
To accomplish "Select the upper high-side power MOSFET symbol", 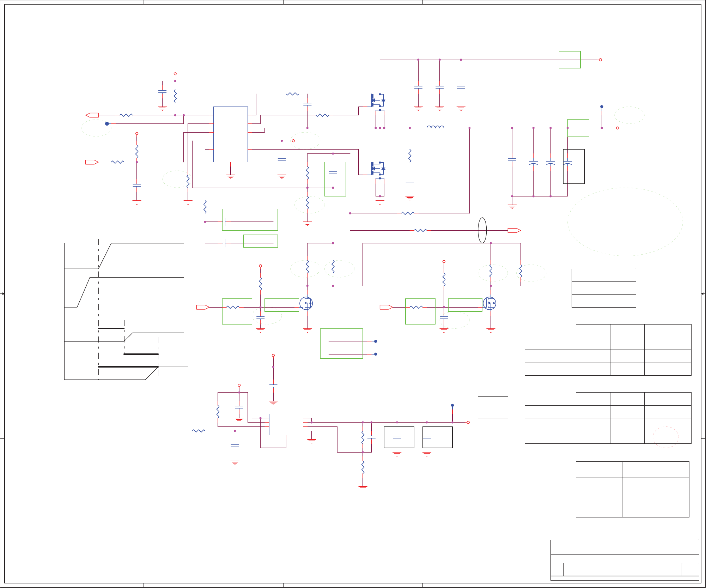I will click(x=377, y=100).
